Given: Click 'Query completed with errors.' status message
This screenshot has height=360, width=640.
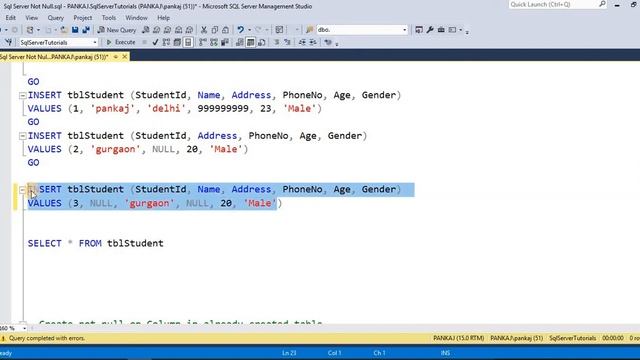Looking at the screenshot, I should click(x=47, y=338).
